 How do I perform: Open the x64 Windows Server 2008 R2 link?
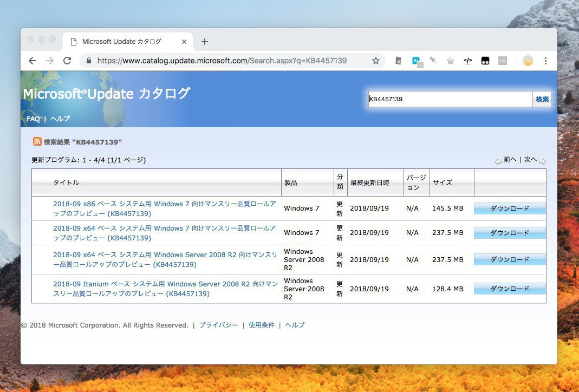165,259
